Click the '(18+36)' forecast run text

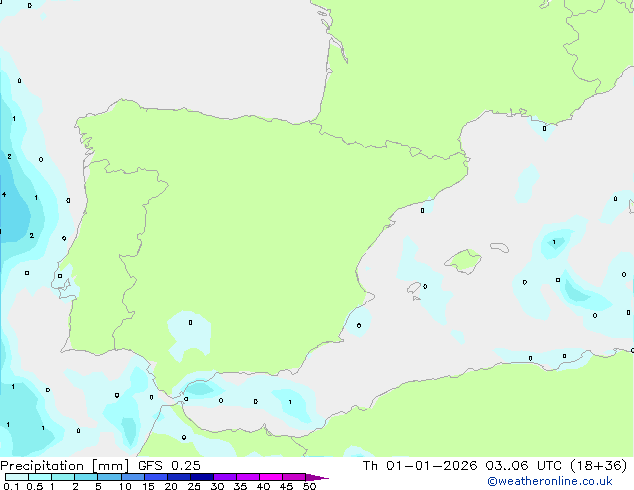[599, 466]
